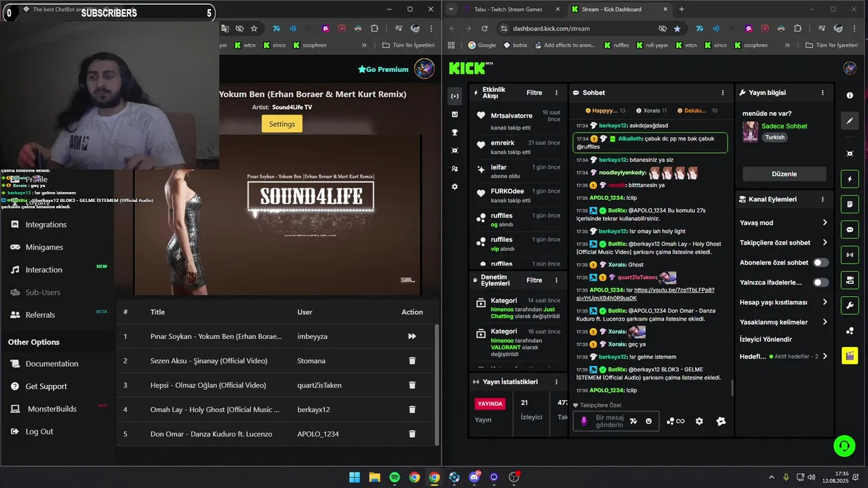Expand Takipçilere özel sohbet option
This screenshot has height=488, width=868.
783,243
